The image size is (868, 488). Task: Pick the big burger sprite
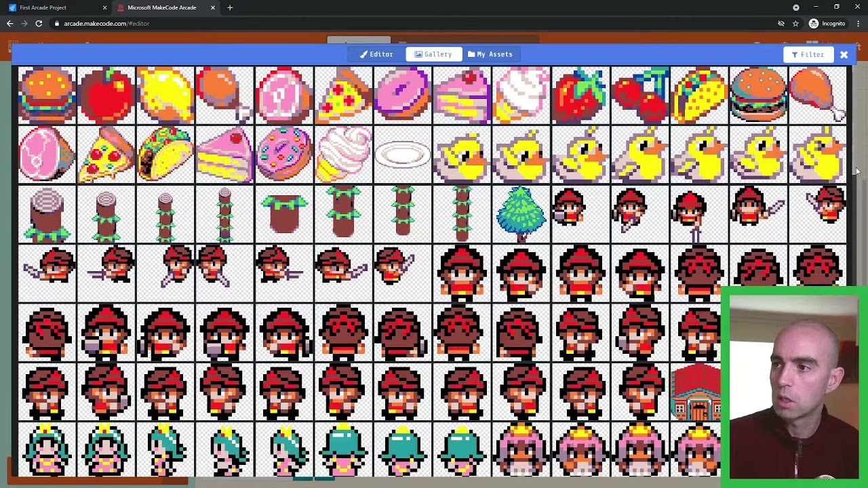pos(758,95)
